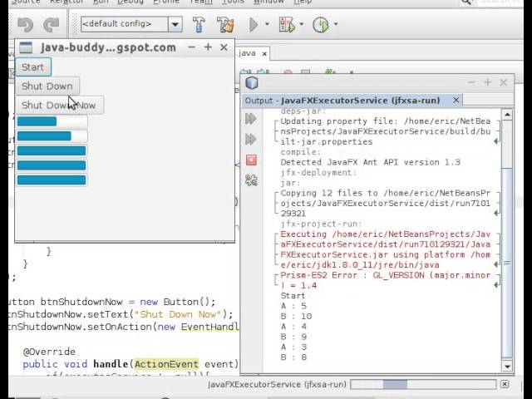Click the Output scrollbar up arrow

pos(507,115)
